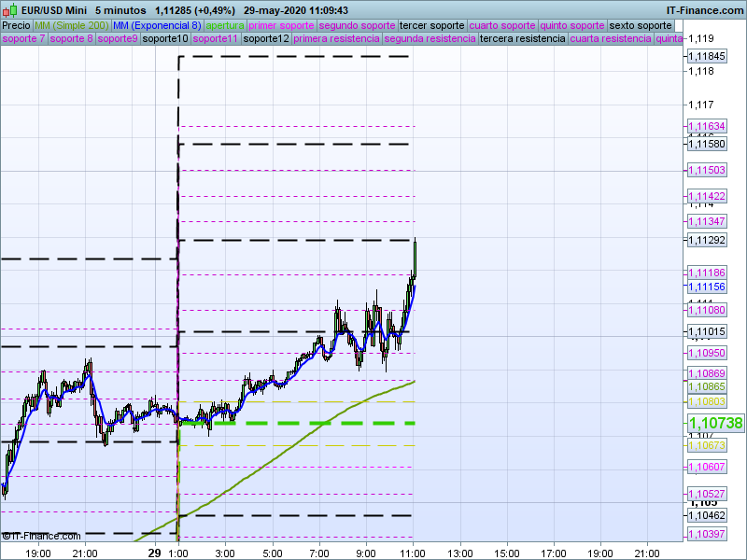Click the yellow 1,10803 price label
The image size is (747, 560).
[707, 401]
